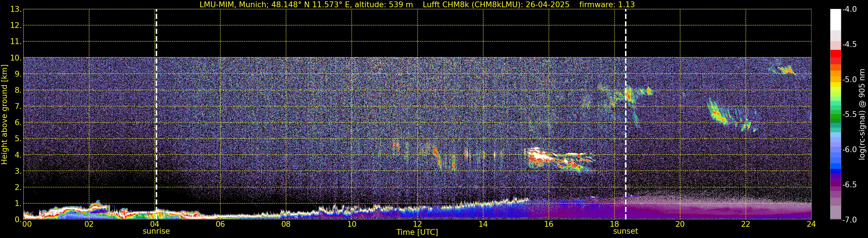Select the 'LMU-MIM, Munich' station title text
Screen dimensions: 868x238
point(234,5)
